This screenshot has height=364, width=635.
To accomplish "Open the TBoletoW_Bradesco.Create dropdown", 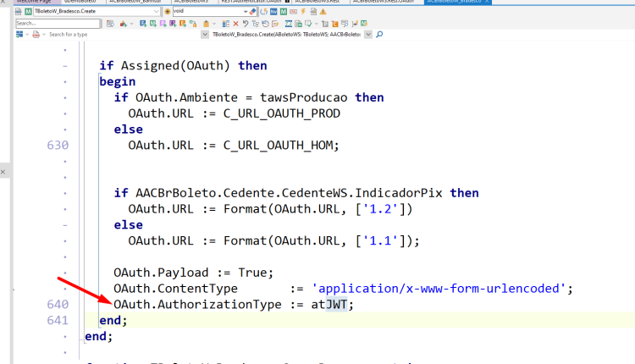I will [157, 11].
